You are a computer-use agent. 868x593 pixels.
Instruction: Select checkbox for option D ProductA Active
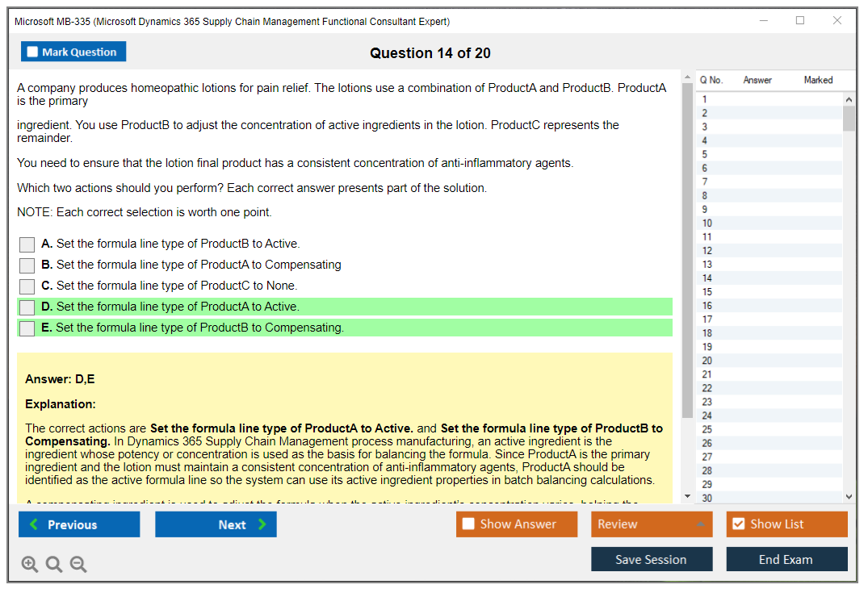(27, 307)
